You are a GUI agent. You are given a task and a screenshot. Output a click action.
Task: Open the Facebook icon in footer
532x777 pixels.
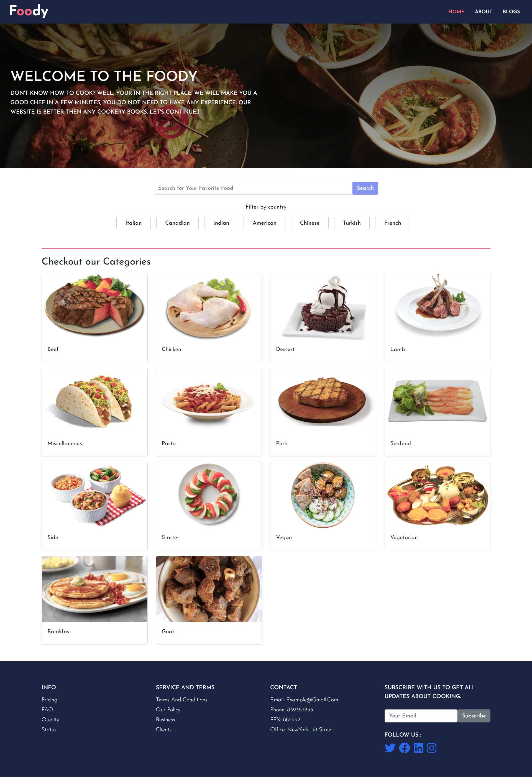tap(404, 748)
